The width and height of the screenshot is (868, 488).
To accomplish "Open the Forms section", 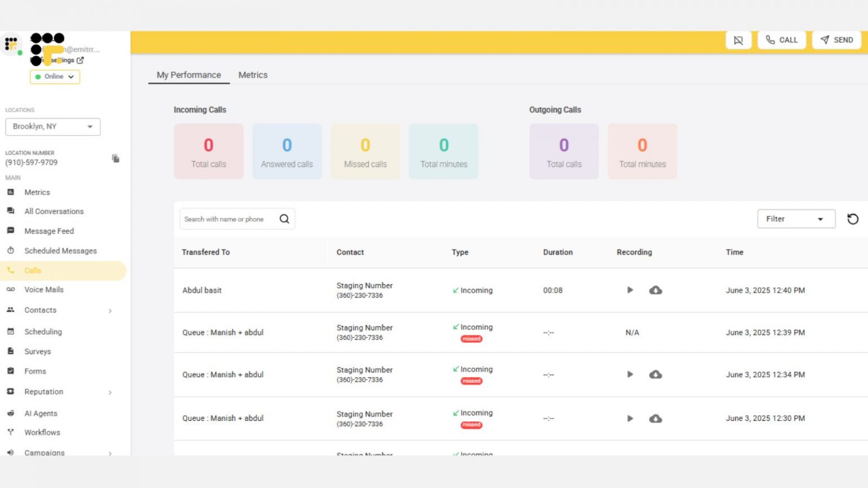I will point(35,371).
